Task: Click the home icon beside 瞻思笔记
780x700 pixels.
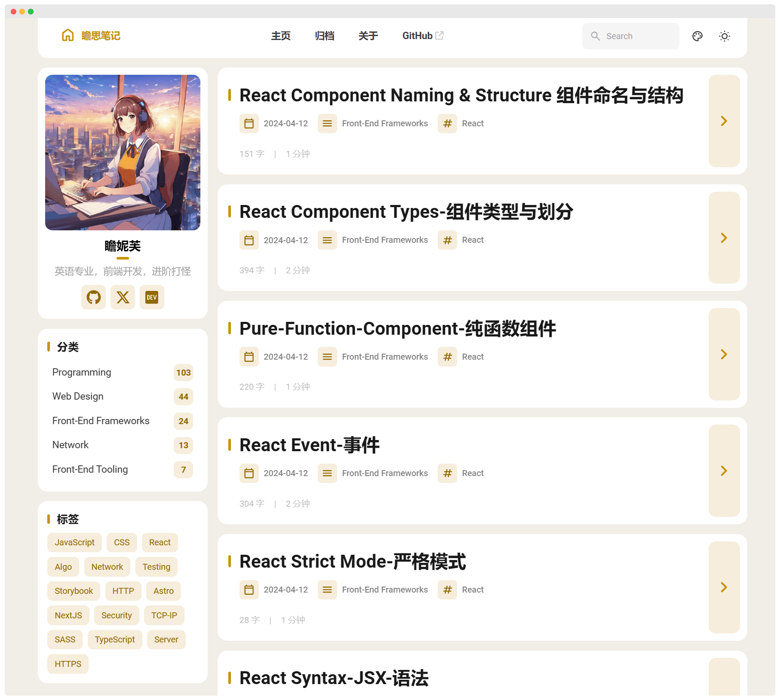Action: 68,36
